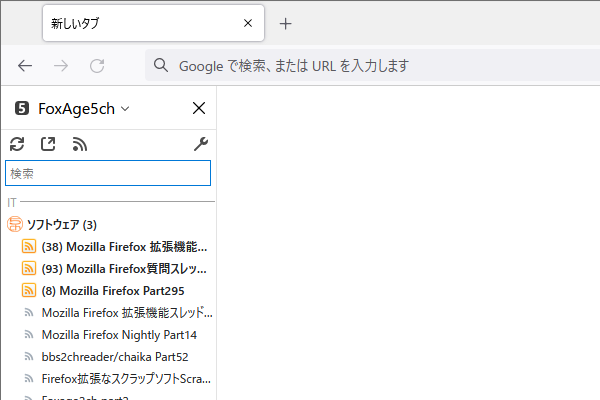This screenshot has width=600, height=400.
Task: Open thread (38) Mozilla Firefox 拡張機能
Action: click(124, 247)
